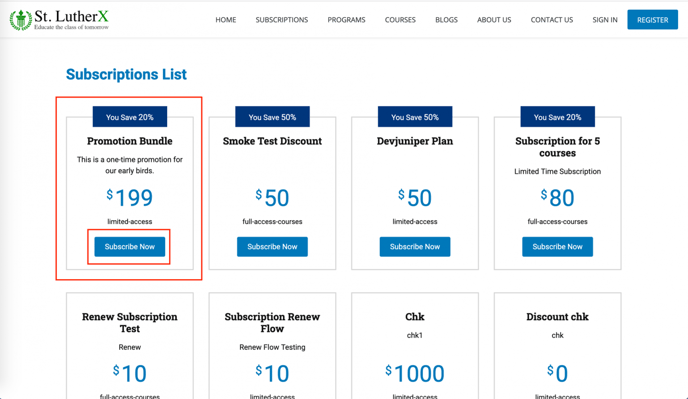The image size is (688, 399).
Task: Select the Smoke Test Discount title
Action: [272, 141]
